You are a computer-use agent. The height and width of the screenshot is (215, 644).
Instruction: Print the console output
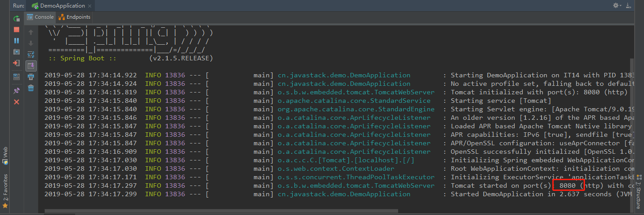pos(31,77)
